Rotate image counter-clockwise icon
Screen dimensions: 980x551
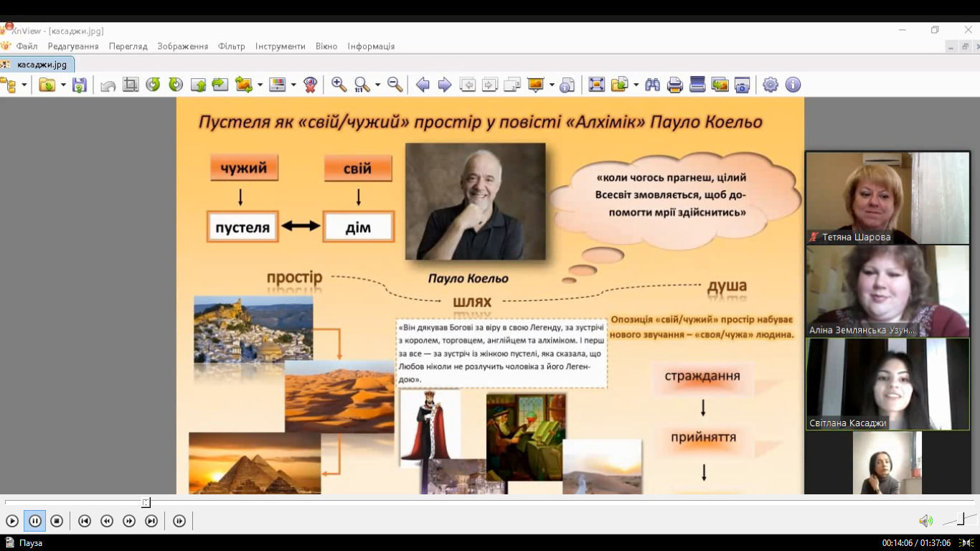point(153,85)
